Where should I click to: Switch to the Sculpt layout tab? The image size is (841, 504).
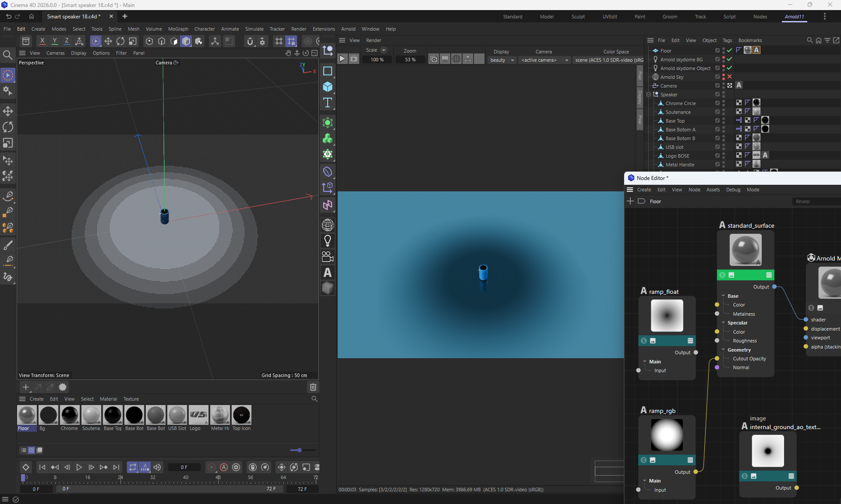(578, 17)
